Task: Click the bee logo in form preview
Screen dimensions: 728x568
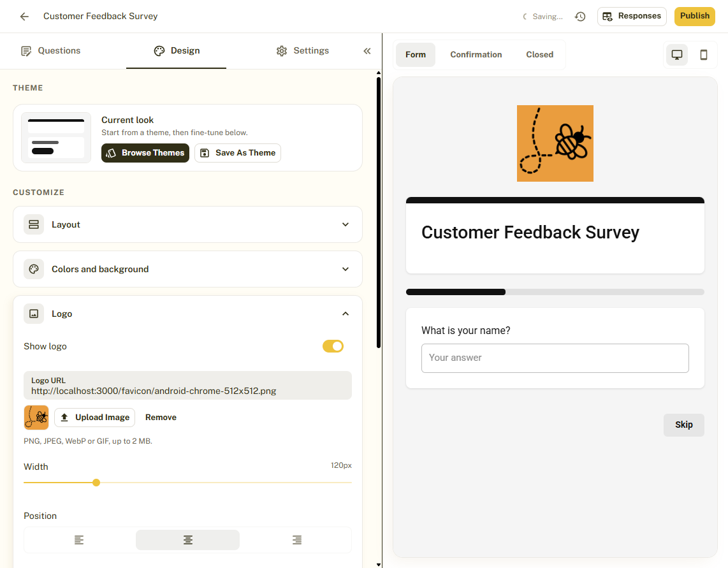Action: [x=555, y=143]
